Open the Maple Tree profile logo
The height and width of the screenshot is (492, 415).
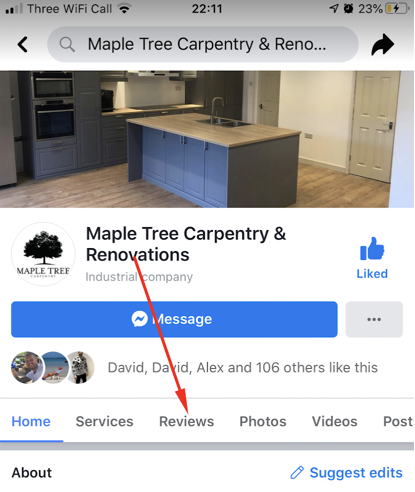pyautogui.click(x=43, y=254)
